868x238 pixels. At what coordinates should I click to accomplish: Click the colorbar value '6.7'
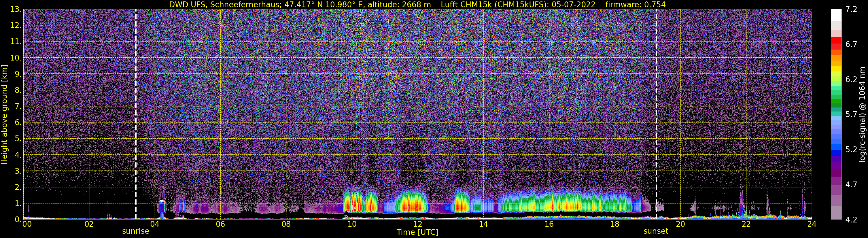[x=851, y=44]
